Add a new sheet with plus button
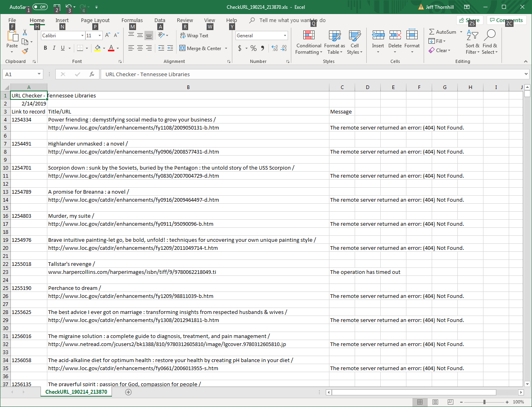 128,392
